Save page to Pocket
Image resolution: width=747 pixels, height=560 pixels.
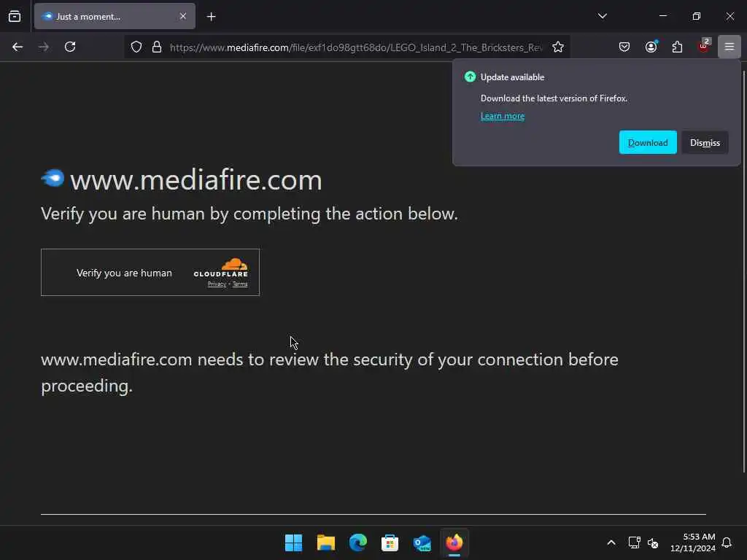click(624, 47)
